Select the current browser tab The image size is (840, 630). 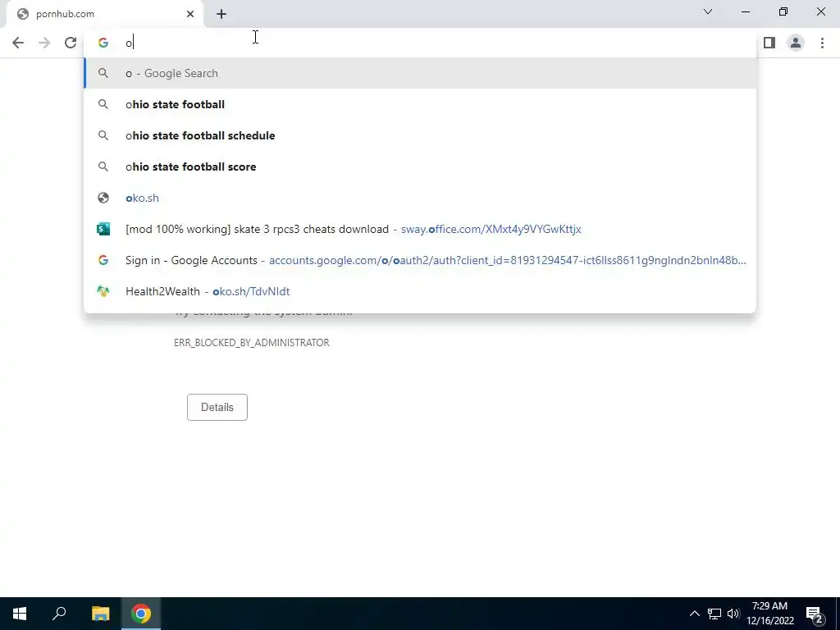[x=105, y=14]
